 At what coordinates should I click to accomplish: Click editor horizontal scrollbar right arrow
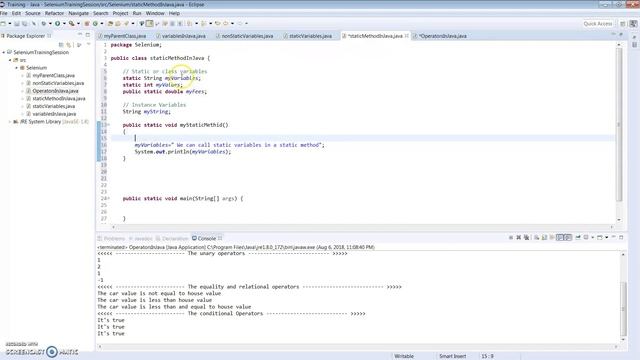(x=612, y=227)
